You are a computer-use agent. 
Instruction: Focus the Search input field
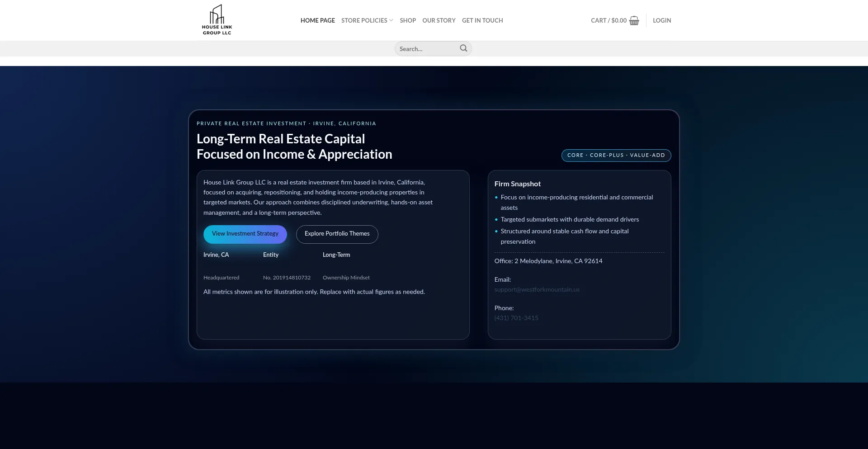(x=427, y=49)
